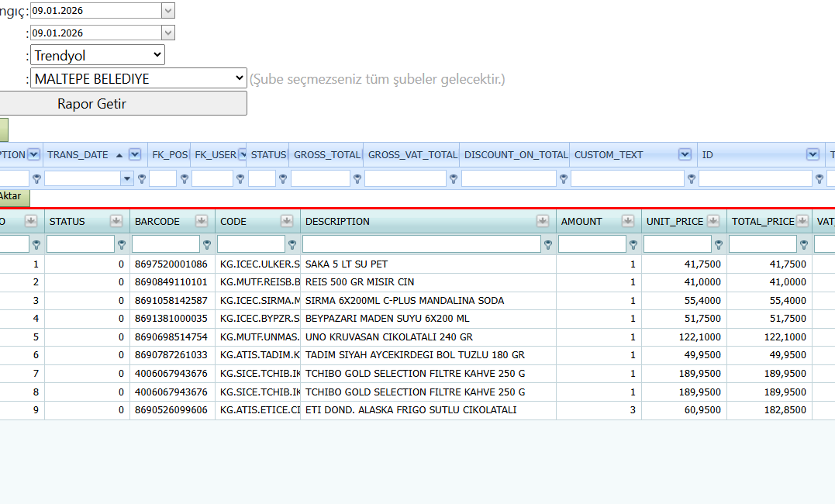Click funnel icon beside GROSS_TOTAL filter
Viewport: 835px width, 504px height.
pos(357,179)
